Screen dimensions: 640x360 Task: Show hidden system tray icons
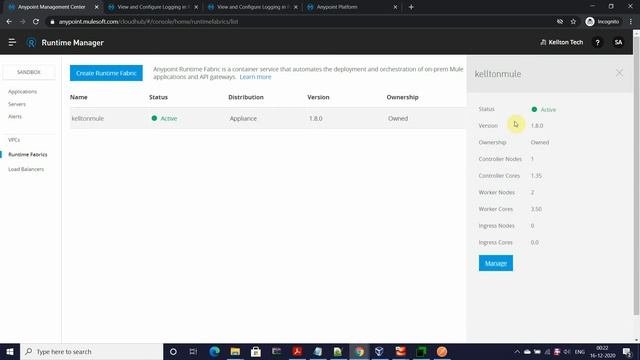(x=517, y=351)
